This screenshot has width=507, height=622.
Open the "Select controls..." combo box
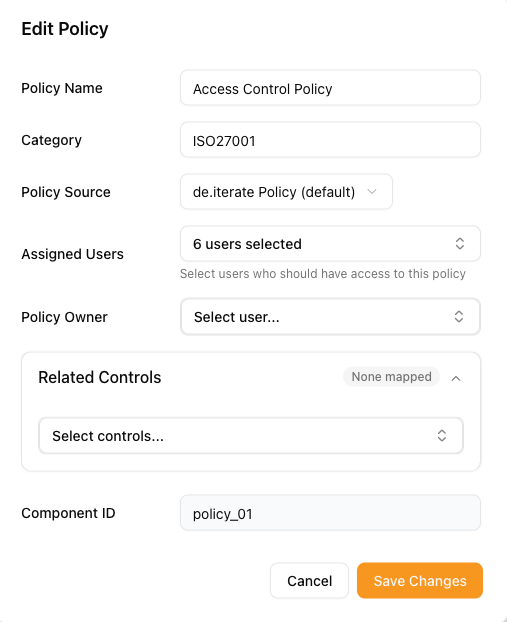click(251, 436)
